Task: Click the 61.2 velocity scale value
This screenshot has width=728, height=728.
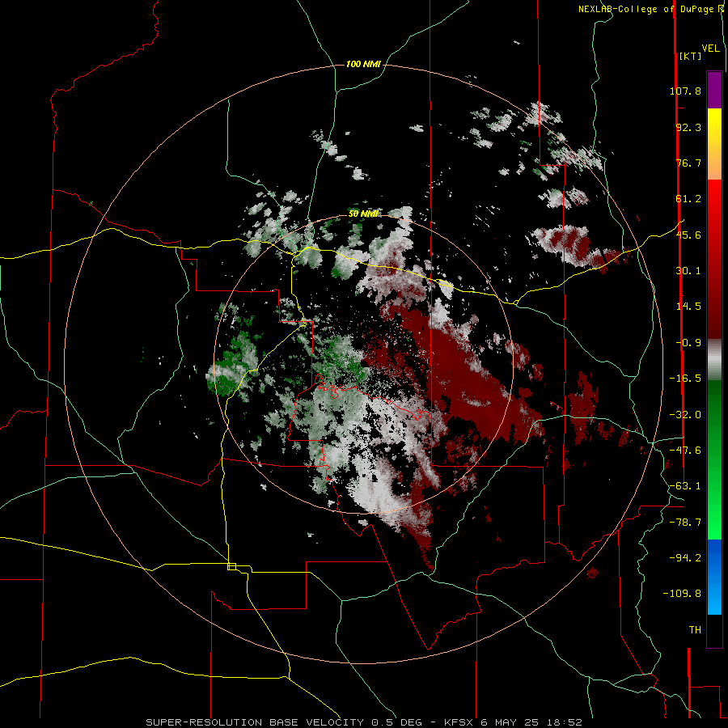Action: click(x=688, y=199)
